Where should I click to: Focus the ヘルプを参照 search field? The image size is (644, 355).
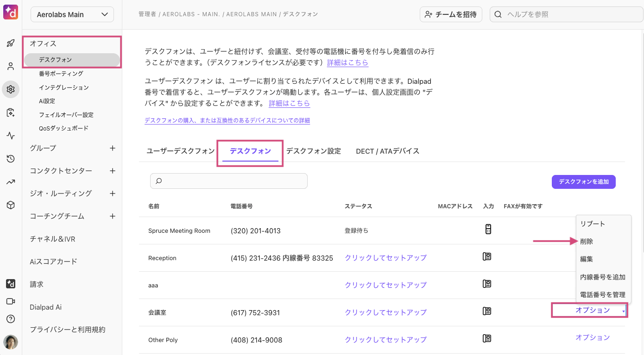point(567,14)
